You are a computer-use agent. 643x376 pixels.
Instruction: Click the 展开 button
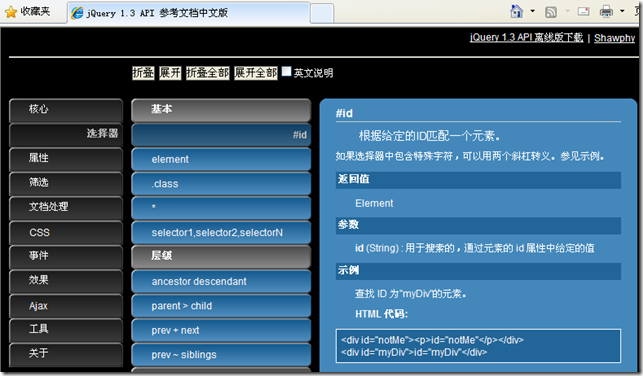(x=170, y=73)
